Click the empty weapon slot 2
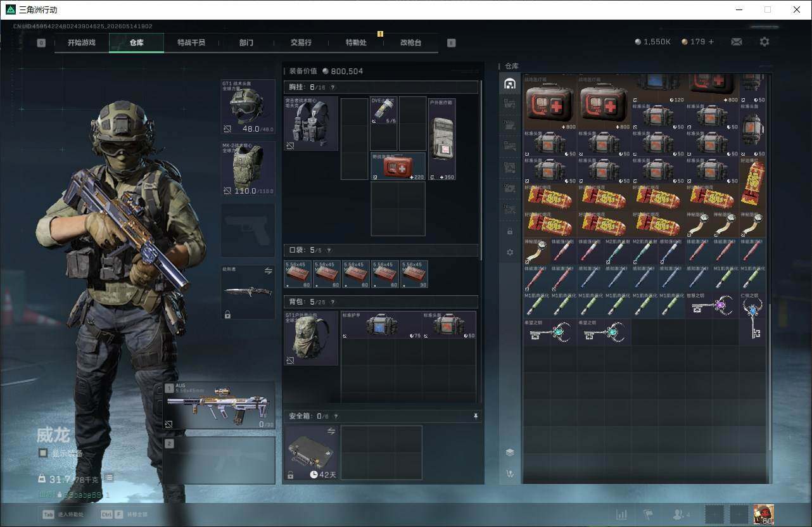The height and width of the screenshot is (527, 812). 219,460
